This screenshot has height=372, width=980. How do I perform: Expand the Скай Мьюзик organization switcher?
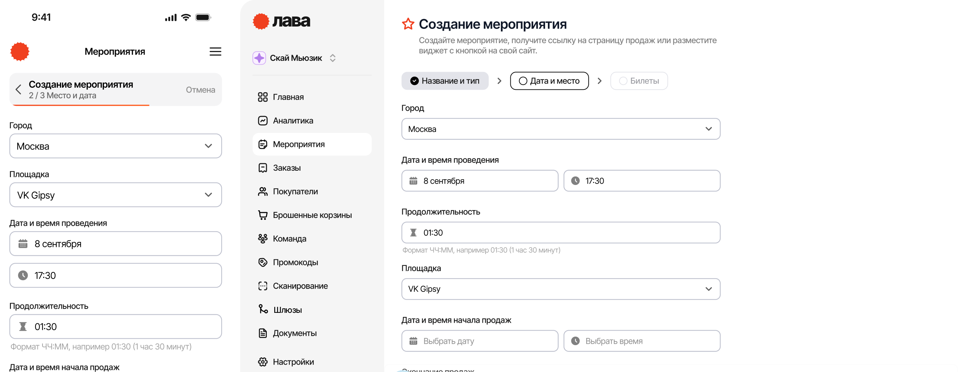[332, 58]
